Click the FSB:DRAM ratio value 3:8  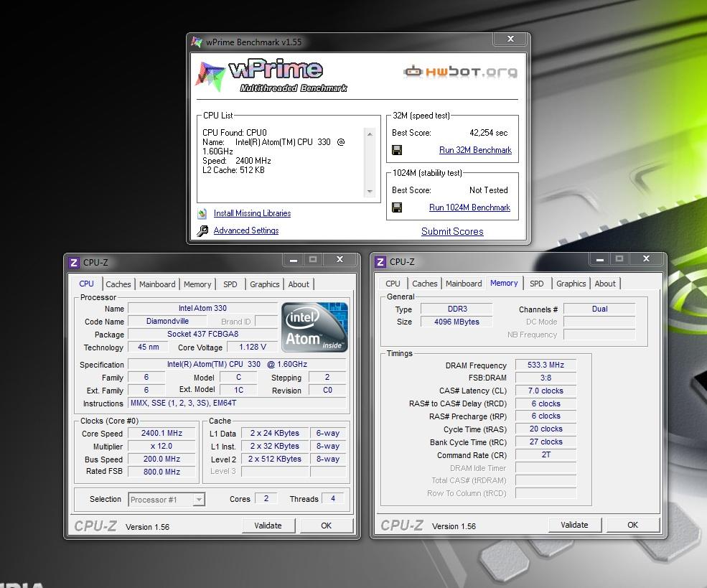pos(546,378)
